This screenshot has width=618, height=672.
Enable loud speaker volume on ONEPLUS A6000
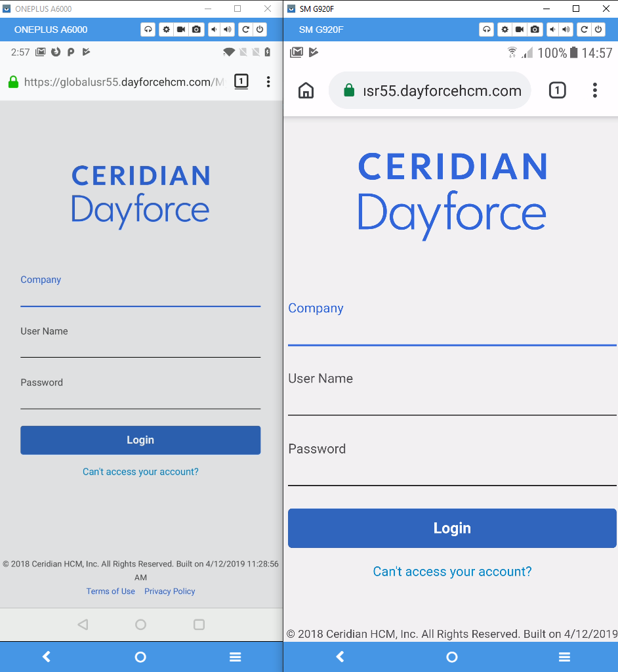[x=227, y=30]
